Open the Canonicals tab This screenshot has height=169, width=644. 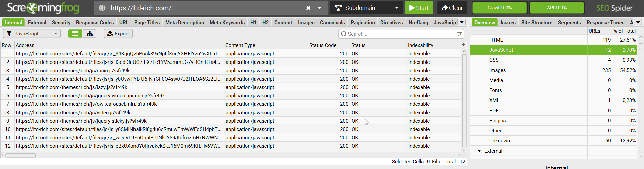(x=332, y=22)
